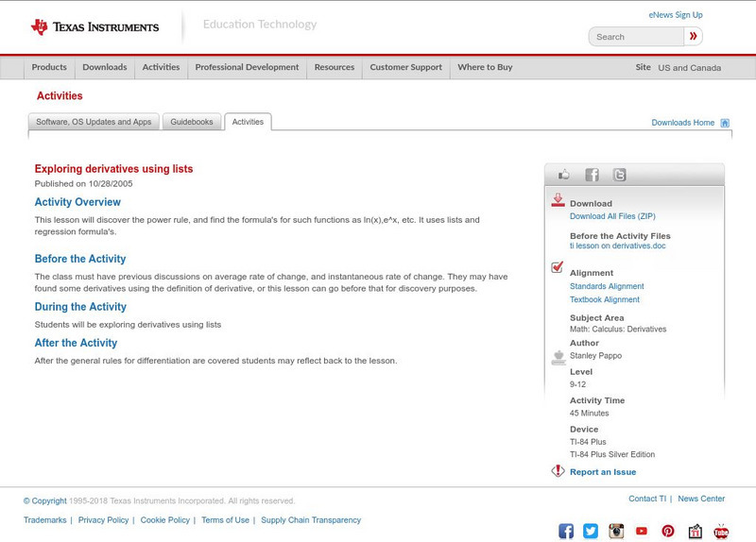Share via the Facebook icon in sidebar

pyautogui.click(x=592, y=175)
